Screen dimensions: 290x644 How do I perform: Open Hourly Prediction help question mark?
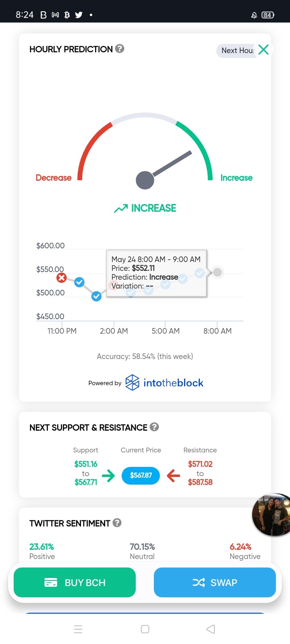pos(120,49)
